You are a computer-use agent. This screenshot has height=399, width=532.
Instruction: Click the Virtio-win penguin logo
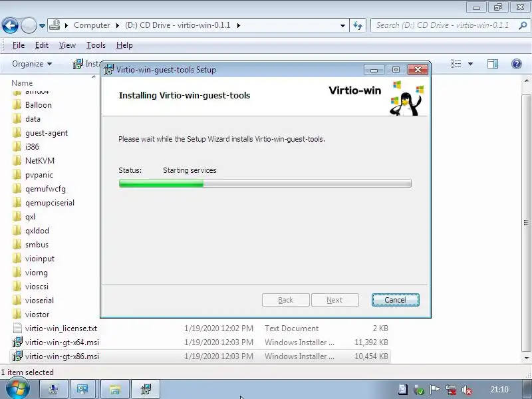click(x=406, y=98)
